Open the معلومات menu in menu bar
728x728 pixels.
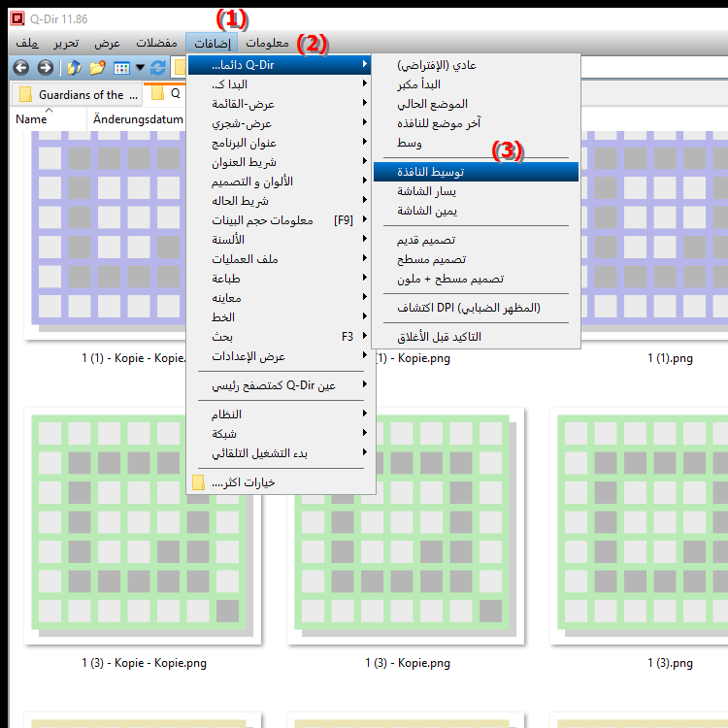[x=267, y=44]
